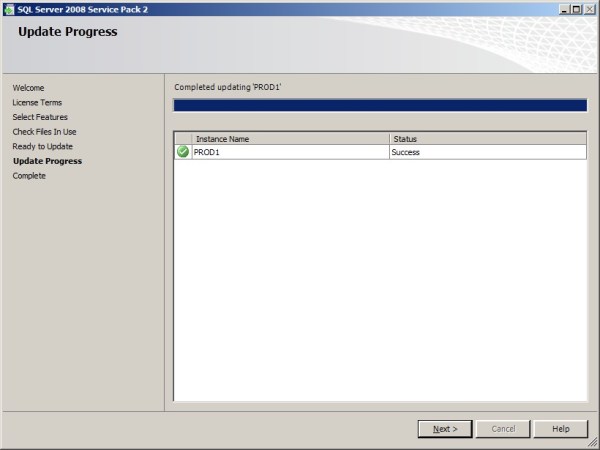Maximize the SQL Server setup window
The width and height of the screenshot is (600, 450).
(577, 8)
